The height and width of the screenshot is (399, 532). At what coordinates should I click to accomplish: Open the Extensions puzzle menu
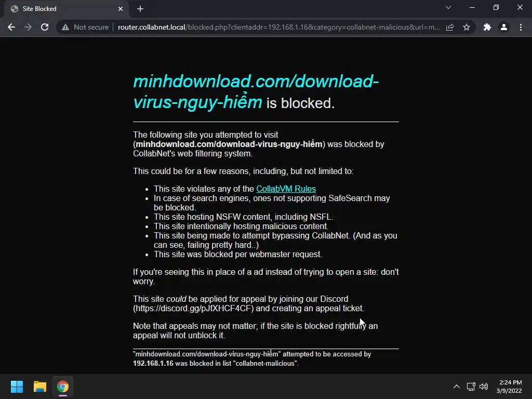(x=487, y=27)
